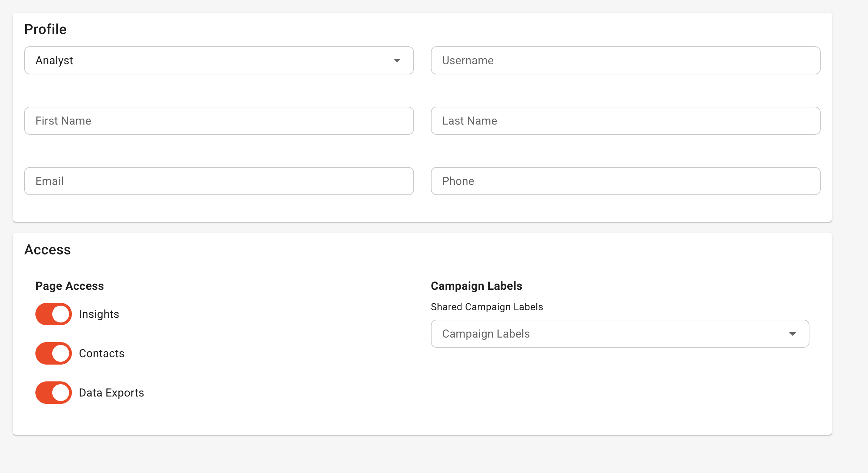Click into the First Name field

point(219,121)
